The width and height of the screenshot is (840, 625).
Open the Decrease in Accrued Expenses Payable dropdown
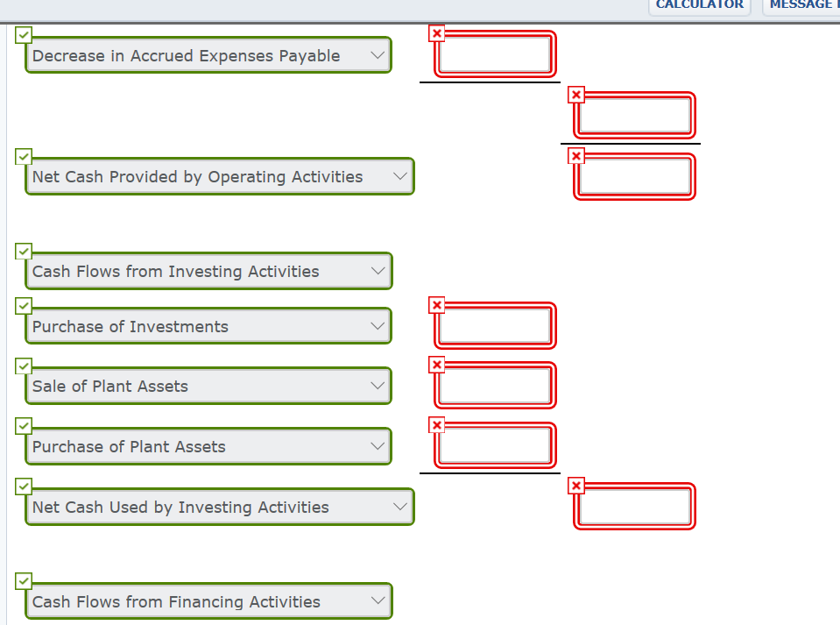click(x=378, y=54)
